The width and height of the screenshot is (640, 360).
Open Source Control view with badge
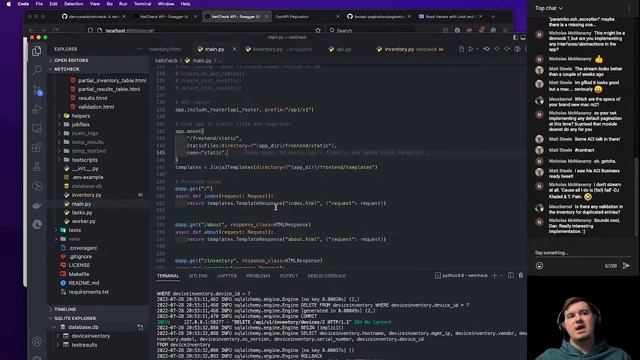[37, 91]
